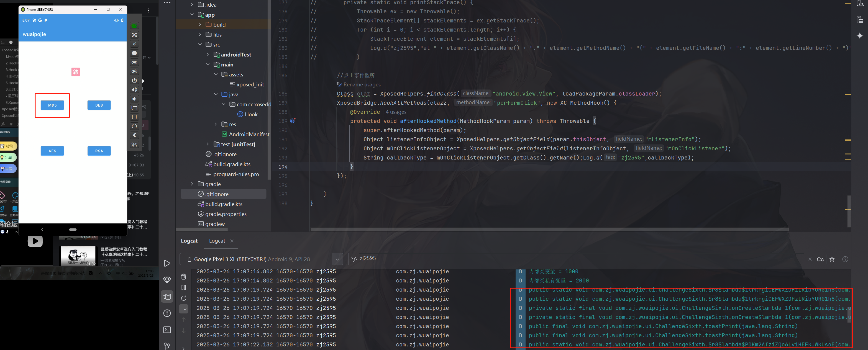Viewport: 868px width, 350px height.
Task: Open the Terminal tool window
Action: (x=167, y=330)
